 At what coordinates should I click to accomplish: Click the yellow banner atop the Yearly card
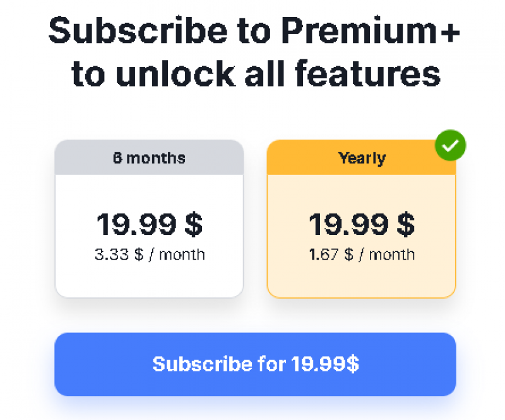click(361, 157)
